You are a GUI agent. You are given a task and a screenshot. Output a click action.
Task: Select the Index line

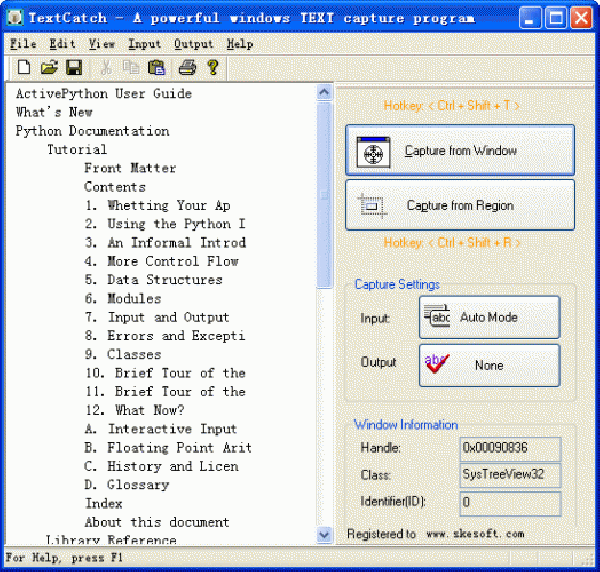tap(104, 504)
